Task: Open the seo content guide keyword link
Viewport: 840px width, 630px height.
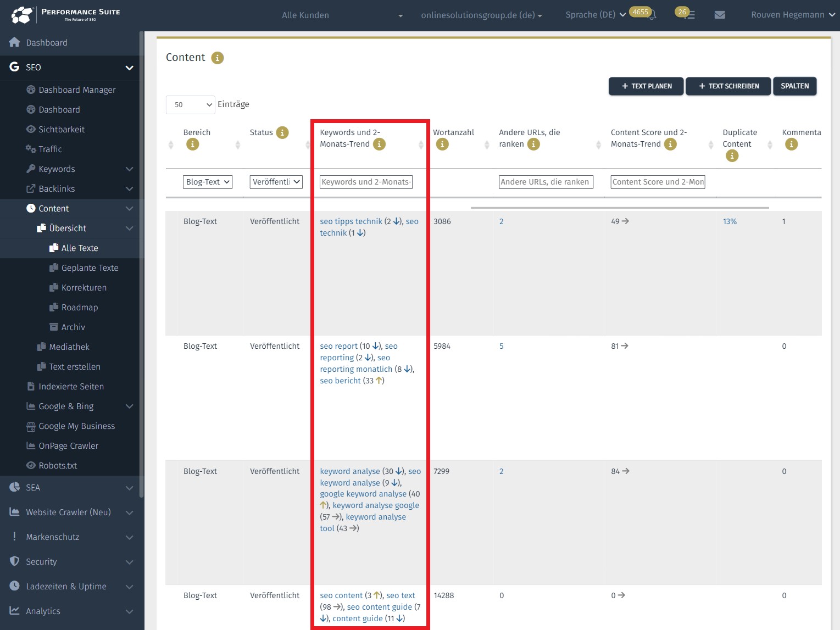Action: pos(379,607)
